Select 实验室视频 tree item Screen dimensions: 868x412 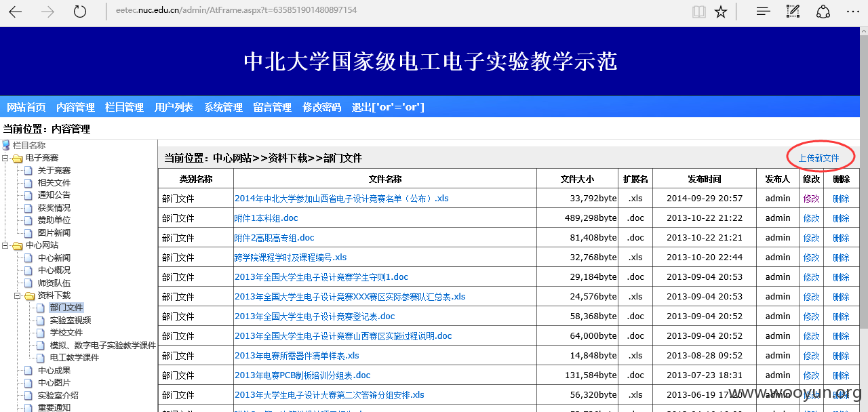tap(71, 321)
